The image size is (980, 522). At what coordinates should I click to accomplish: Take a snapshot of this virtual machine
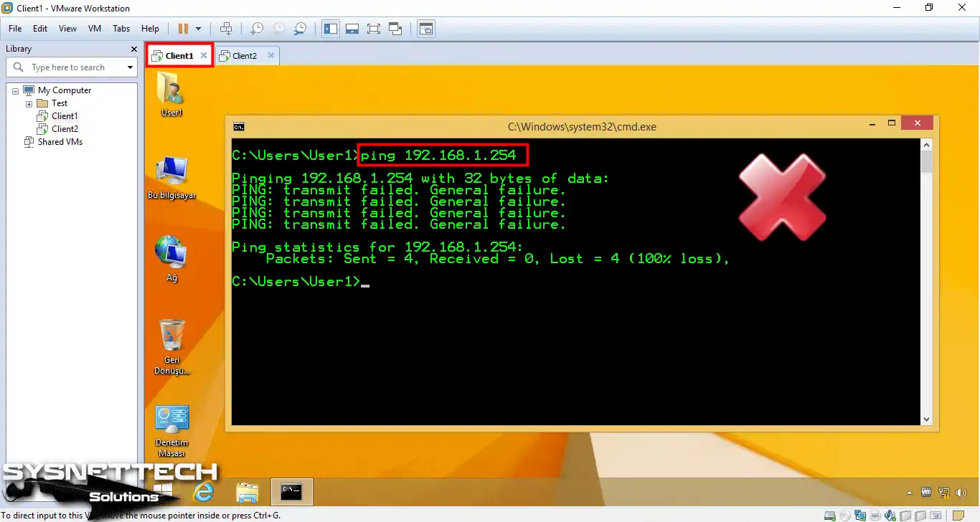(x=255, y=28)
